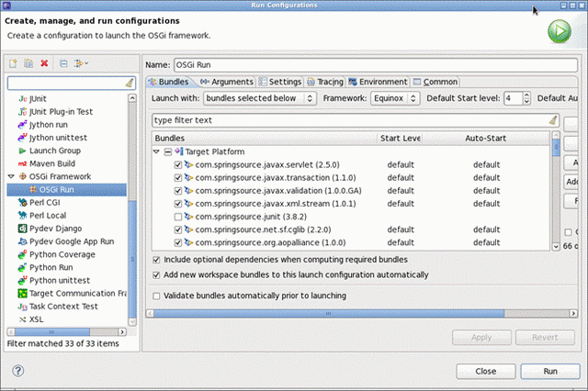Increase the Default Start level value
The image size is (588, 391).
click(526, 95)
